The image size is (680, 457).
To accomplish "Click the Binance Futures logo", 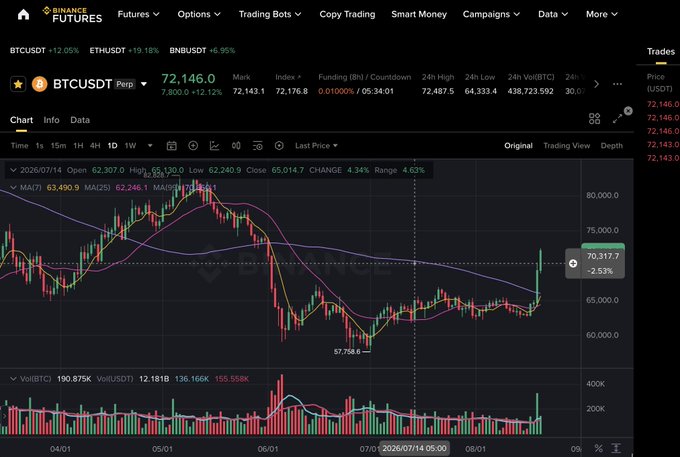I will 72,15.
